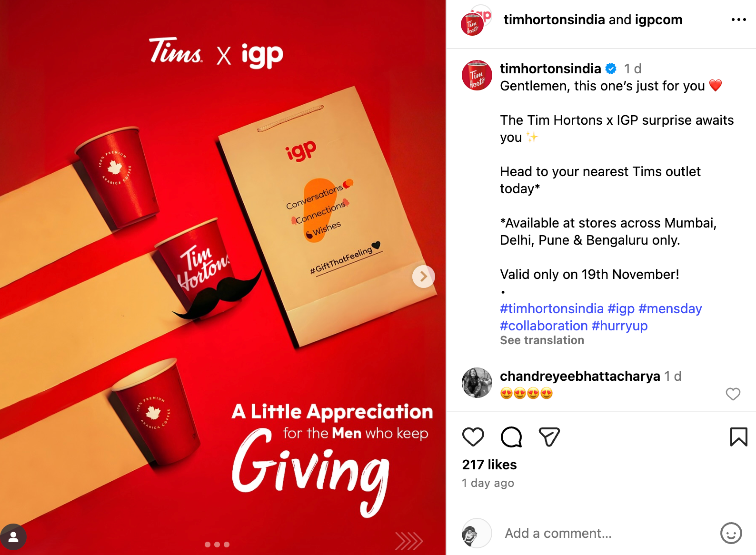Like chandreyeebhattacharya's comment

[x=733, y=394]
